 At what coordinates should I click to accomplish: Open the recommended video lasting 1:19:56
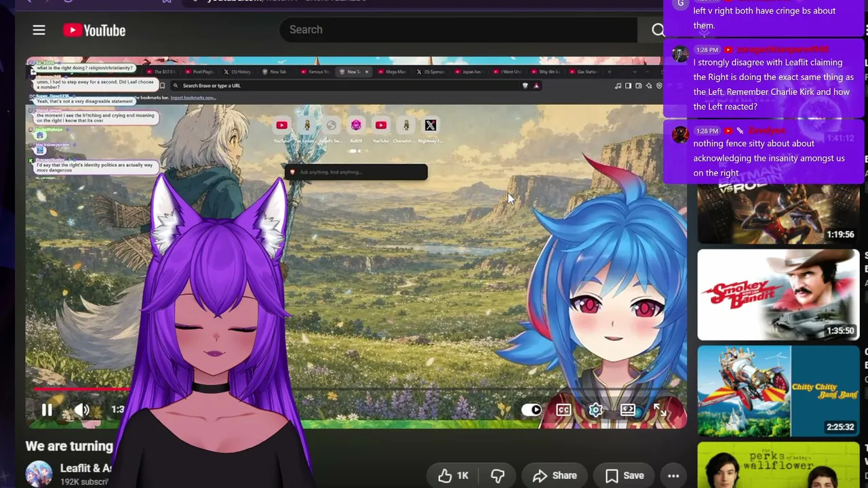pyautogui.click(x=778, y=213)
